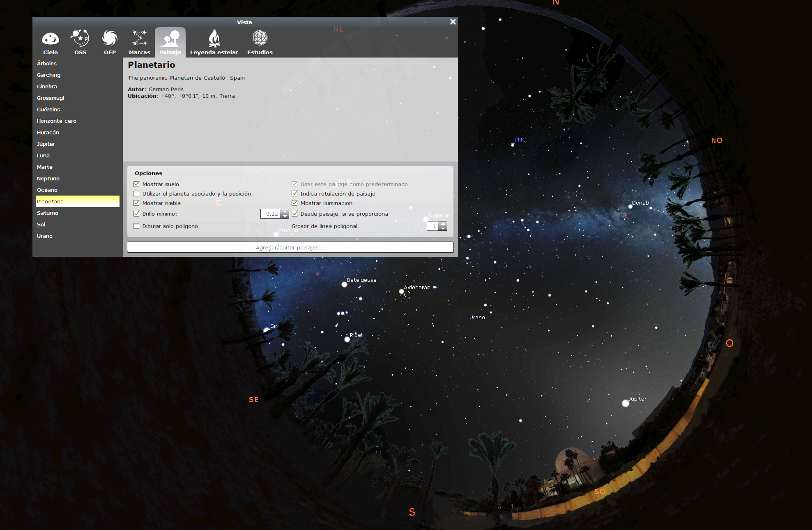Enable Dibujar solo polígono checkbox
The image size is (812, 530).
tap(137, 226)
